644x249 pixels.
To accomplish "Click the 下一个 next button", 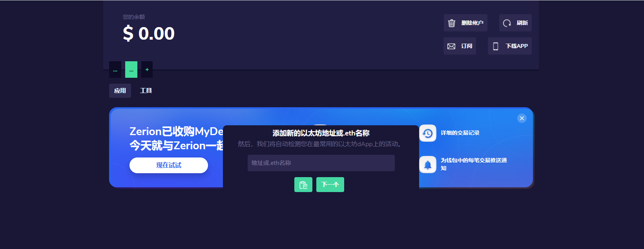I will pos(330,185).
